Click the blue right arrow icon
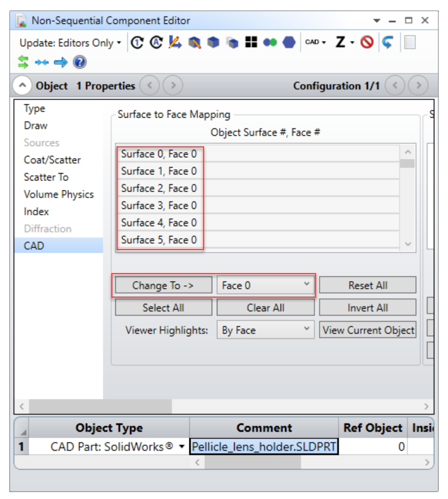This screenshot has height=499, width=448. pyautogui.click(x=60, y=62)
